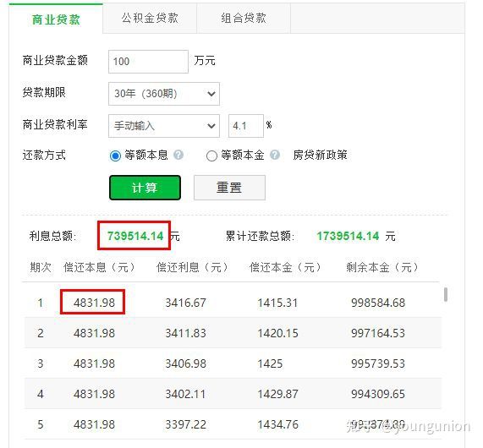483x448 pixels.
Task: Click principal cell 1429.87
Action: tap(277, 394)
